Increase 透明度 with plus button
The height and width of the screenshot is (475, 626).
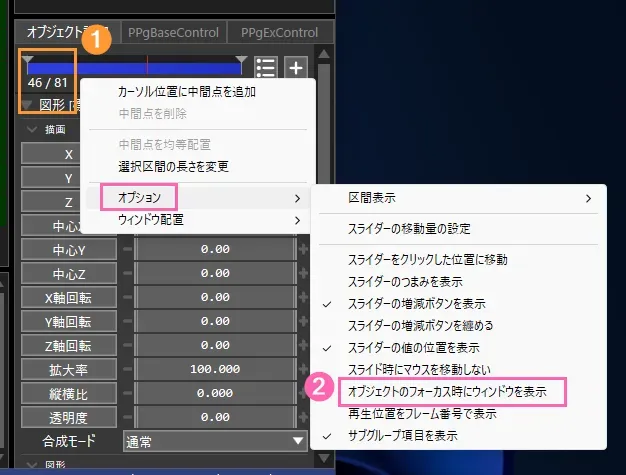pos(303,417)
